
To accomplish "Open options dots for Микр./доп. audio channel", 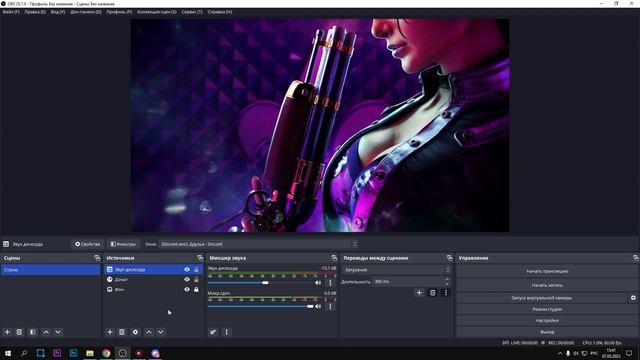I will [x=330, y=306].
